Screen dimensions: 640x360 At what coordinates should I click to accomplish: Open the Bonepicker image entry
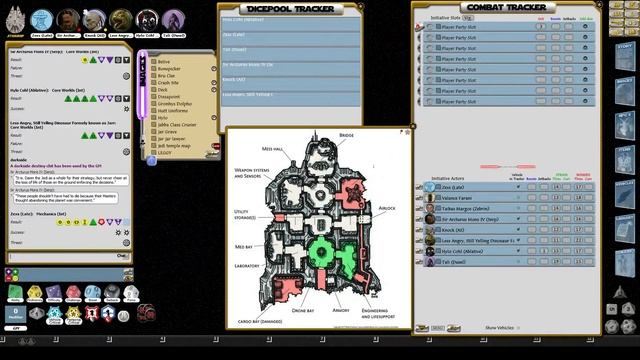tap(169, 69)
